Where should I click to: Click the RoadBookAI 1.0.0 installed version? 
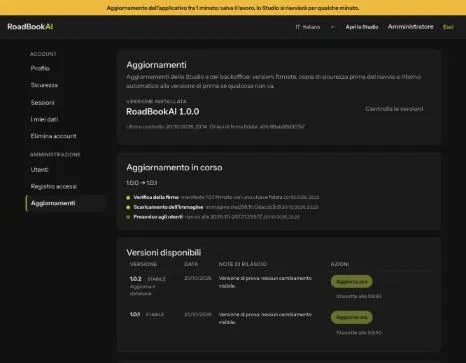click(162, 111)
